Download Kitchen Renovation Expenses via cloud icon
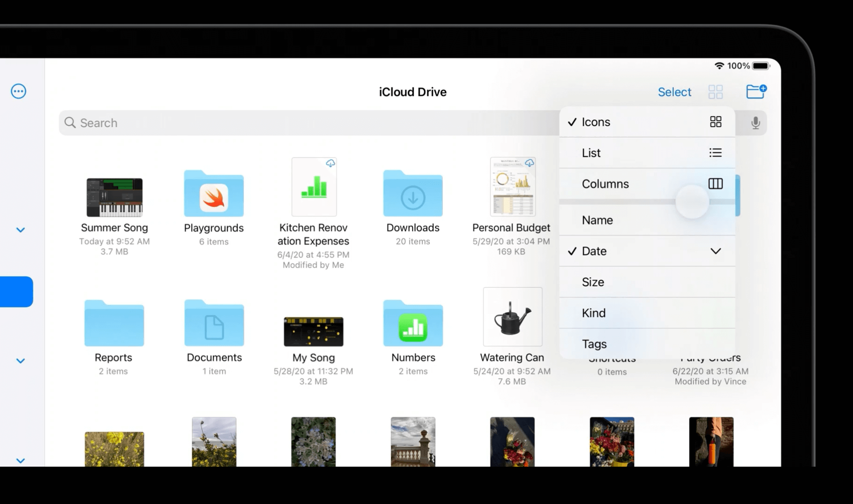This screenshot has height=504, width=853. point(330,163)
